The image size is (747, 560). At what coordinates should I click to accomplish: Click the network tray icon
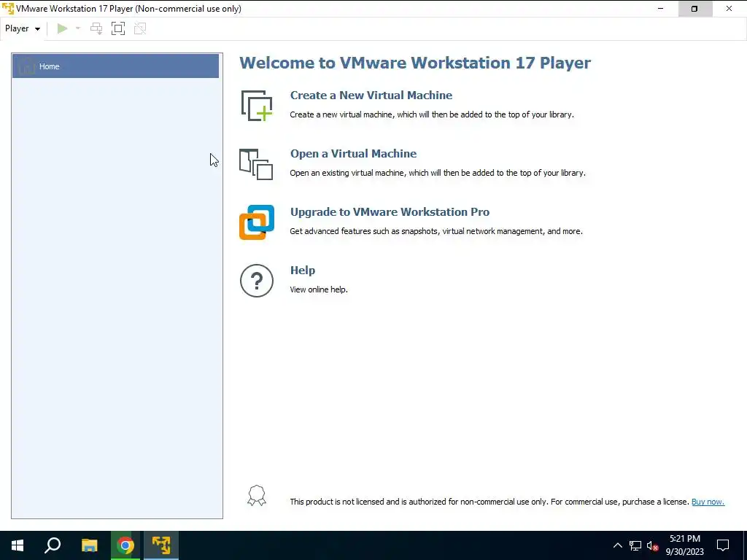pos(635,545)
